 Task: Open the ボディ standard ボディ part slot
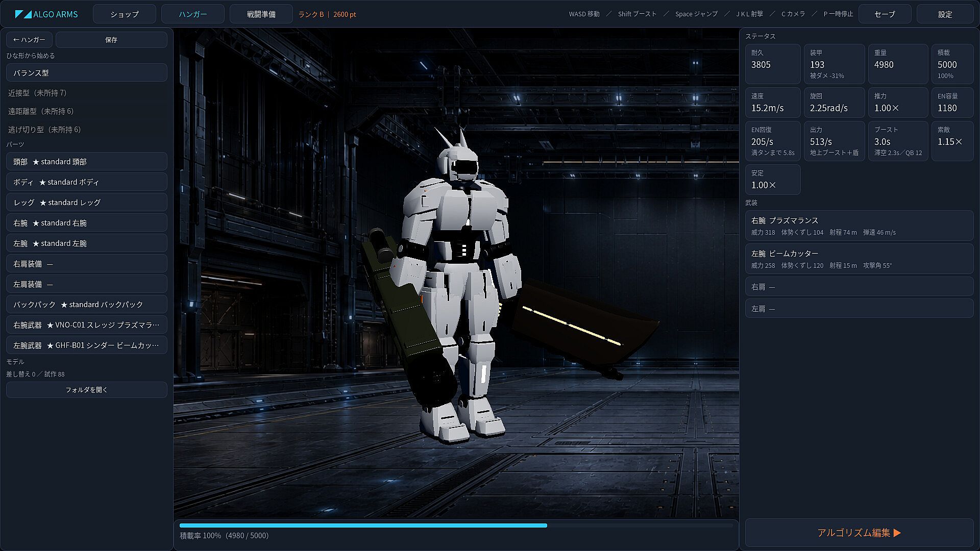87,182
